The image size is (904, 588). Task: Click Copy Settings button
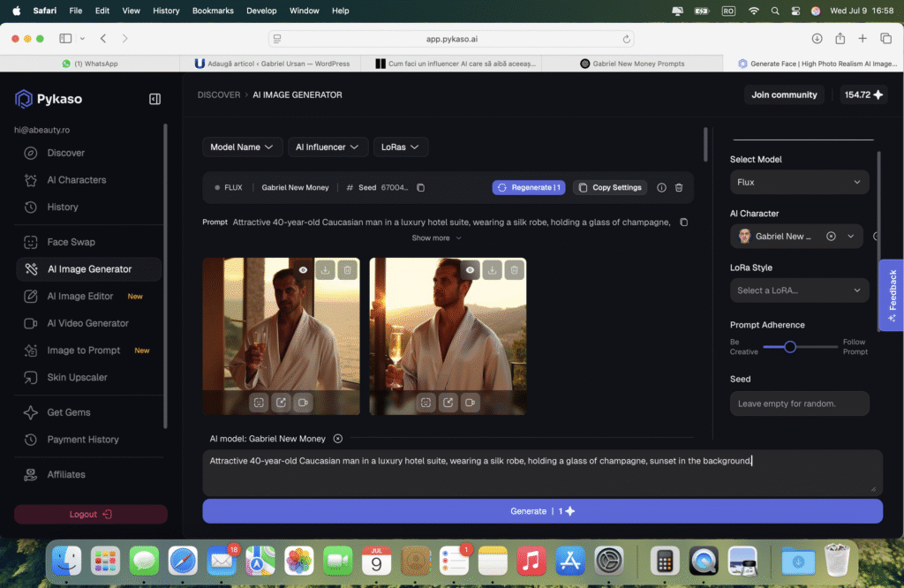[x=610, y=188]
